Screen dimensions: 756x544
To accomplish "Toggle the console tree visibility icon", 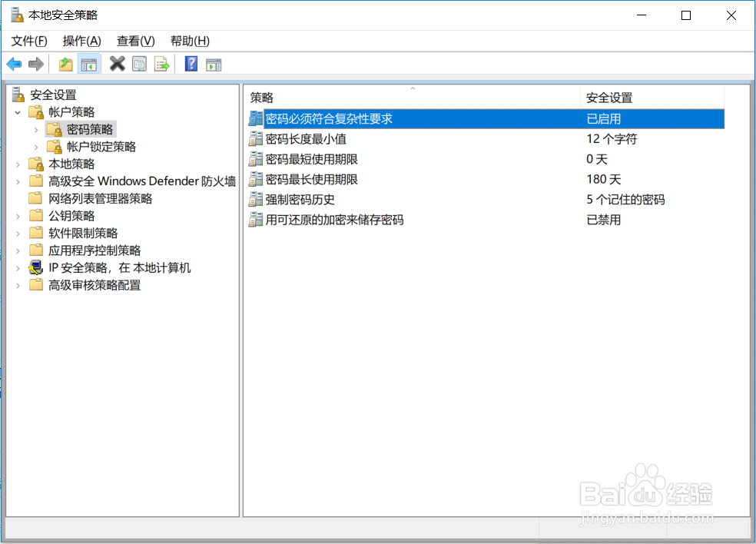I will 88,64.
